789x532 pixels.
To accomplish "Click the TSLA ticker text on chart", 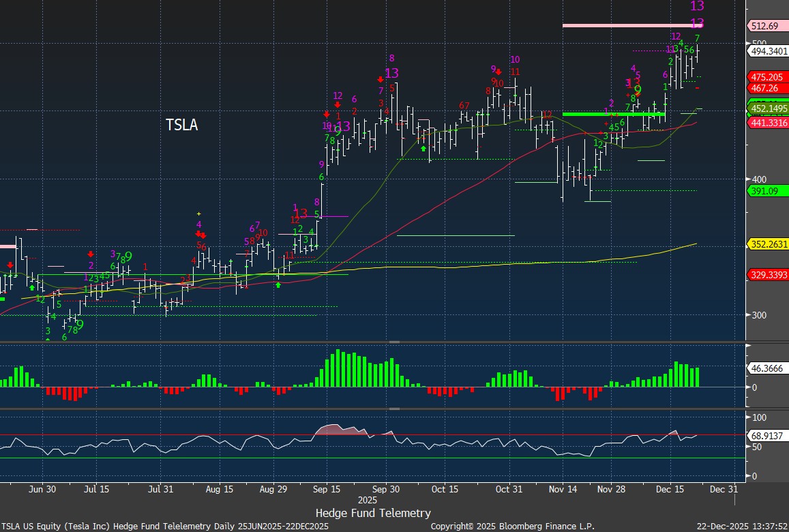I will tap(181, 125).
